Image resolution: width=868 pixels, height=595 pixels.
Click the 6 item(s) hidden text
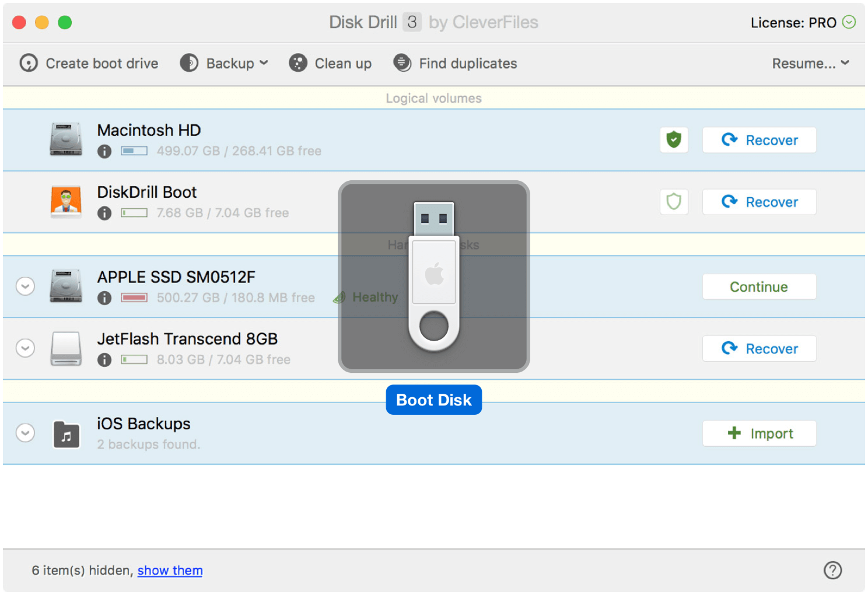[x=83, y=570]
